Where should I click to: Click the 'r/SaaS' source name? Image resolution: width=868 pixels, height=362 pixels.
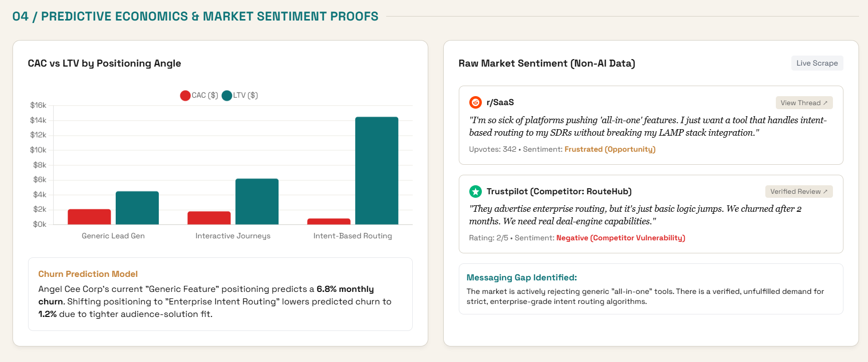point(500,102)
